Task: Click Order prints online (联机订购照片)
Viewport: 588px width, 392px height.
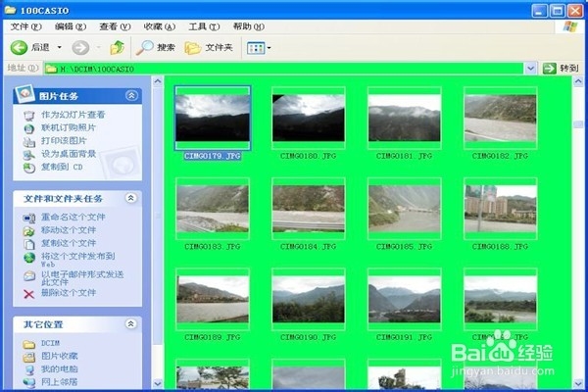Action: (69, 127)
